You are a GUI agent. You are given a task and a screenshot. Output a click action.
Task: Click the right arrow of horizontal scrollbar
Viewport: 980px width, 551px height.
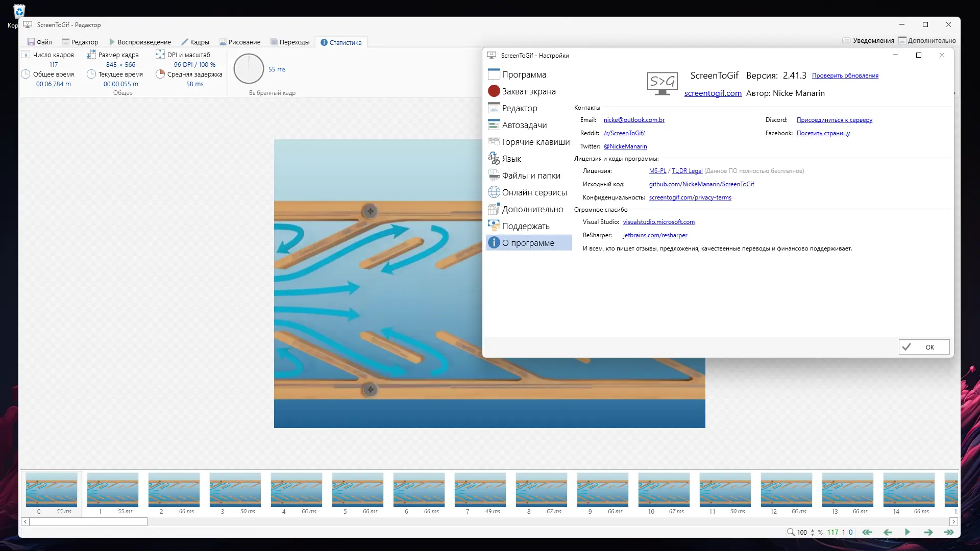pyautogui.click(x=953, y=521)
